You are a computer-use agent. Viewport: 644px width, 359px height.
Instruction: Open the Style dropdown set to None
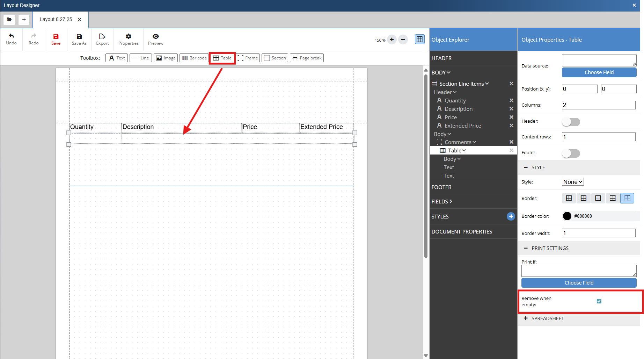[572, 182]
